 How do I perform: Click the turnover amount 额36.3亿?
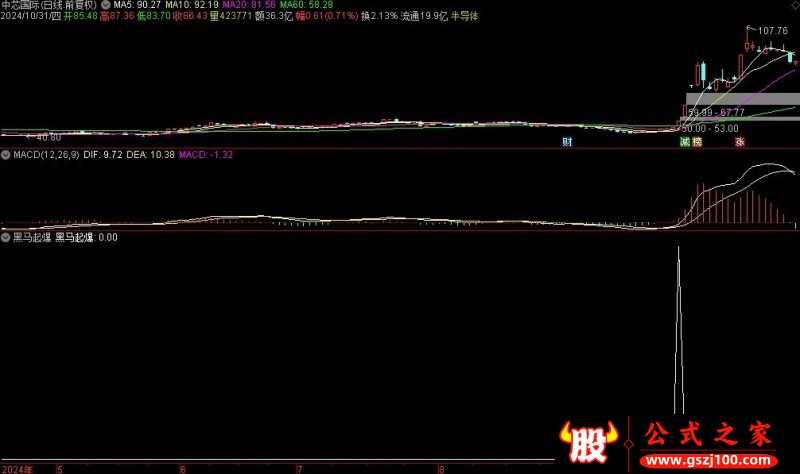pos(274,16)
